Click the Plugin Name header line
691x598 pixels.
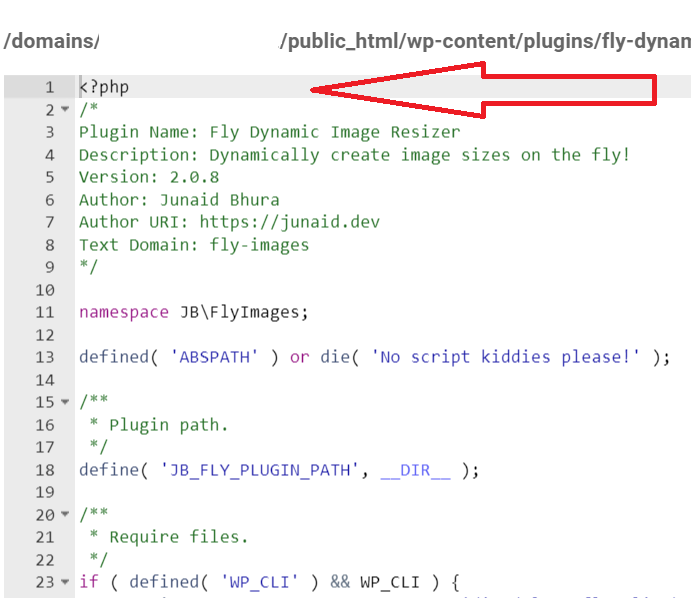(269, 132)
